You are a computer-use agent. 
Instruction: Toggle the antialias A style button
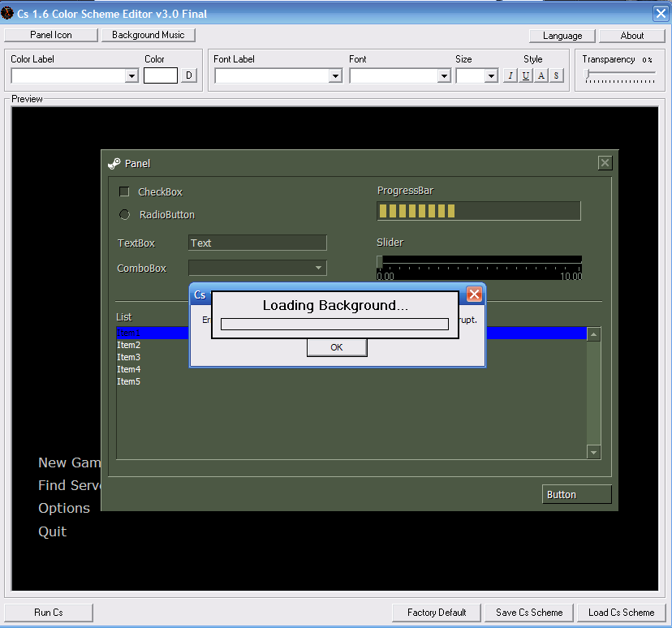click(x=541, y=75)
